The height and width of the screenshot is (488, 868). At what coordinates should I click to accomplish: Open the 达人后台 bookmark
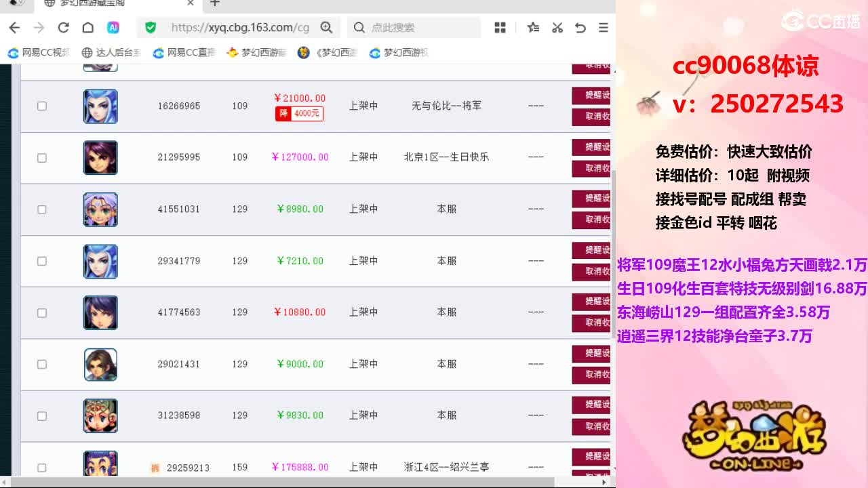click(111, 52)
